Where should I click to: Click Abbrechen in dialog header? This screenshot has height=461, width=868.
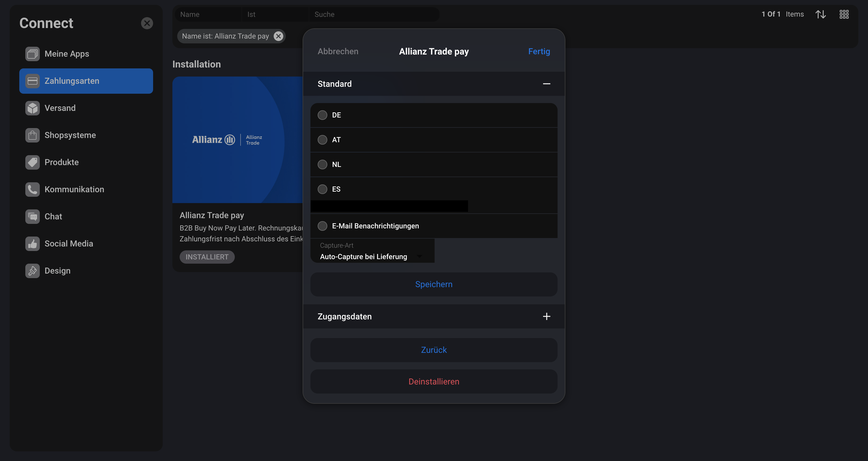(338, 51)
